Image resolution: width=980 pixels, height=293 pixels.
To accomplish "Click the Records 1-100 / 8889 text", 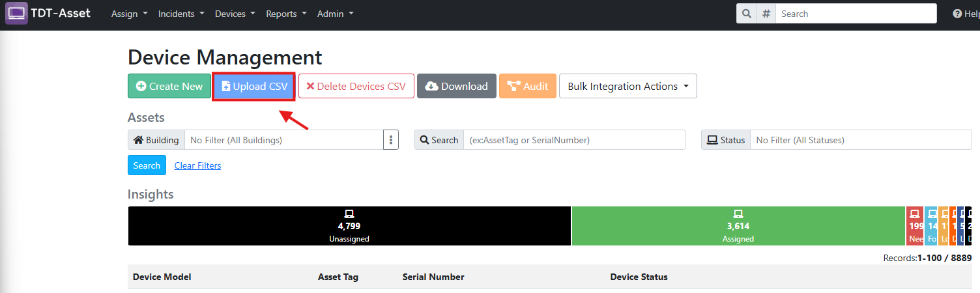I will coord(927,258).
